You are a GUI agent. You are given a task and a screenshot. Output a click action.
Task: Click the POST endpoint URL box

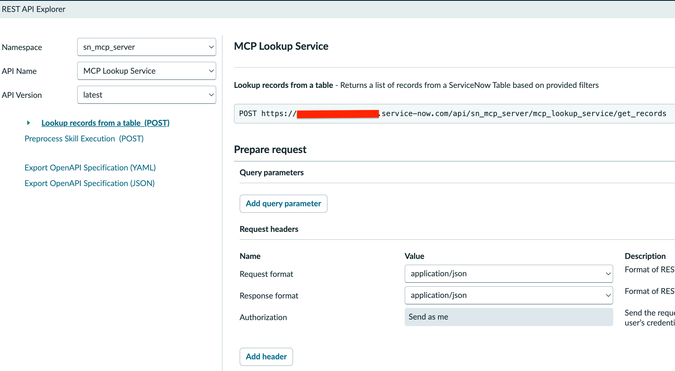[454, 114]
